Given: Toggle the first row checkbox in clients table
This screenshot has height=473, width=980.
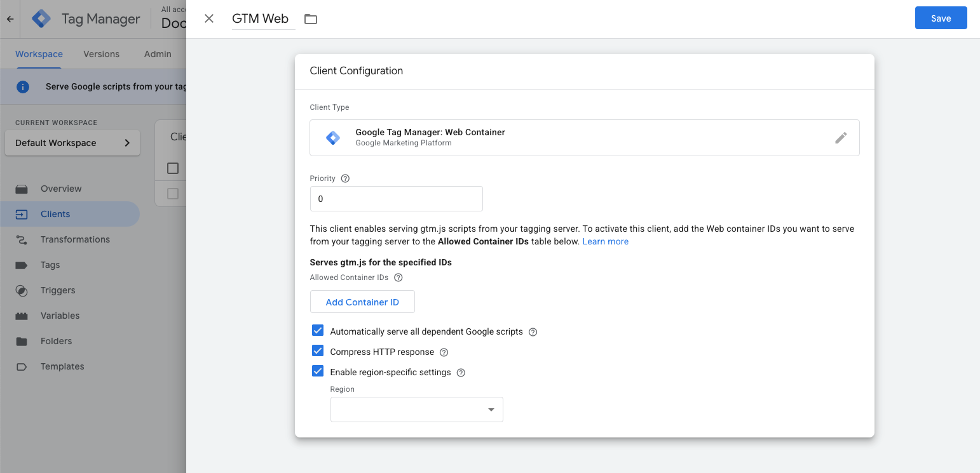Looking at the screenshot, I should tap(173, 194).
